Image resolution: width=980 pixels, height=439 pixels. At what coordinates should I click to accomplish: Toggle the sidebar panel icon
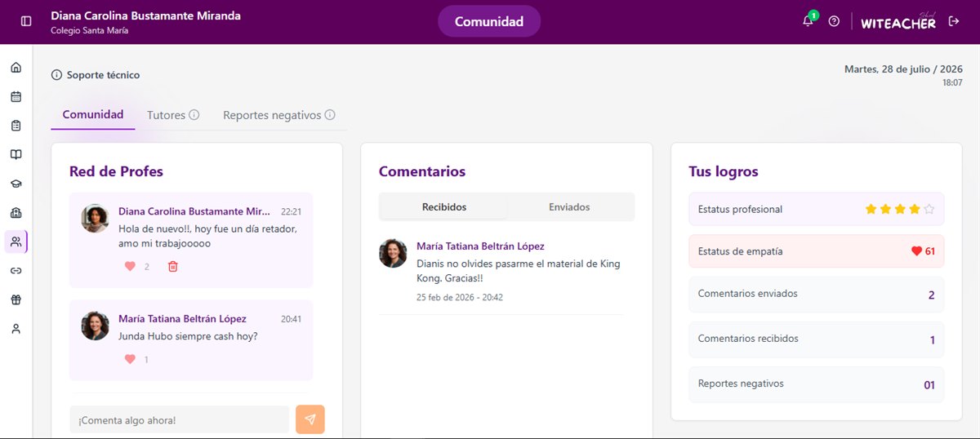(x=26, y=21)
